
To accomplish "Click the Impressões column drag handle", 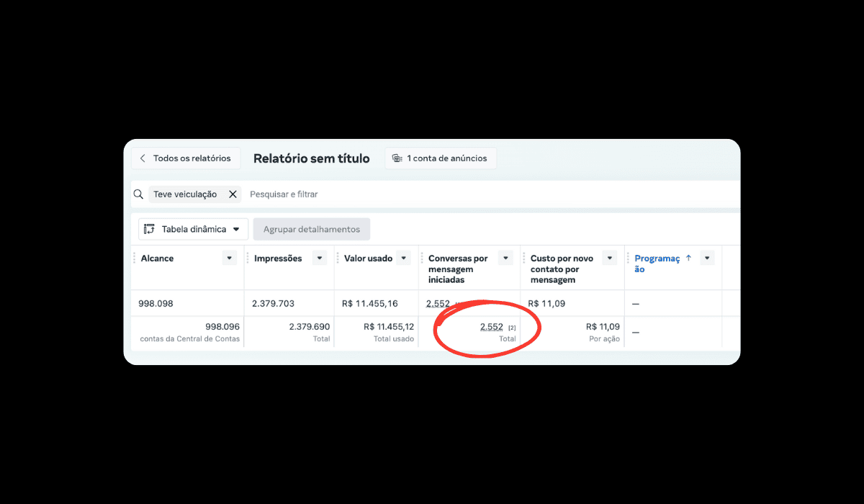I will click(247, 258).
